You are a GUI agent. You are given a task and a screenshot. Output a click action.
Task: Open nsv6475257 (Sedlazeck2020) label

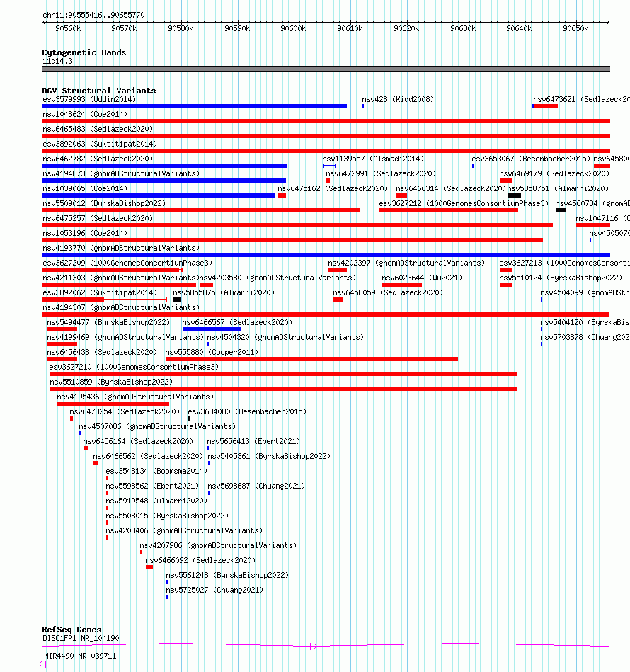[x=98, y=219]
